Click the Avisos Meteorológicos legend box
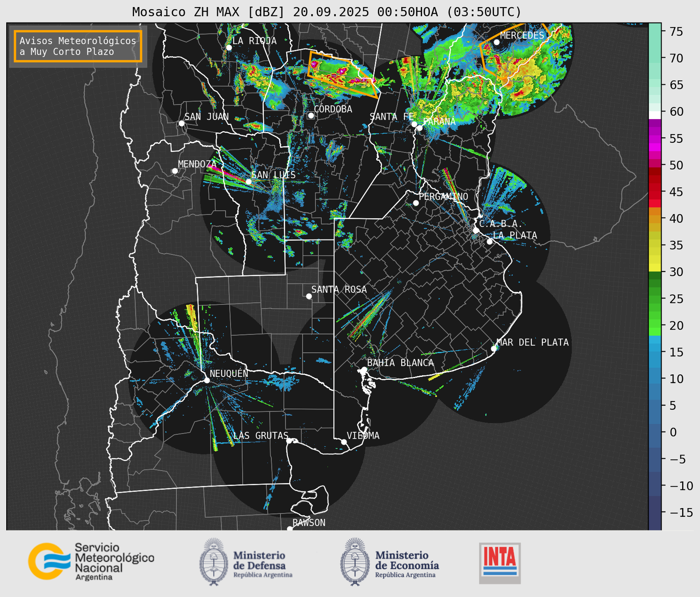Screen dimensions: 700x597 pos(78,46)
